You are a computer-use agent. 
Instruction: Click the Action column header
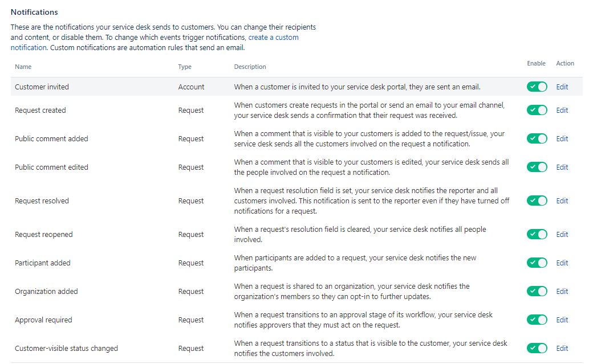click(x=565, y=63)
